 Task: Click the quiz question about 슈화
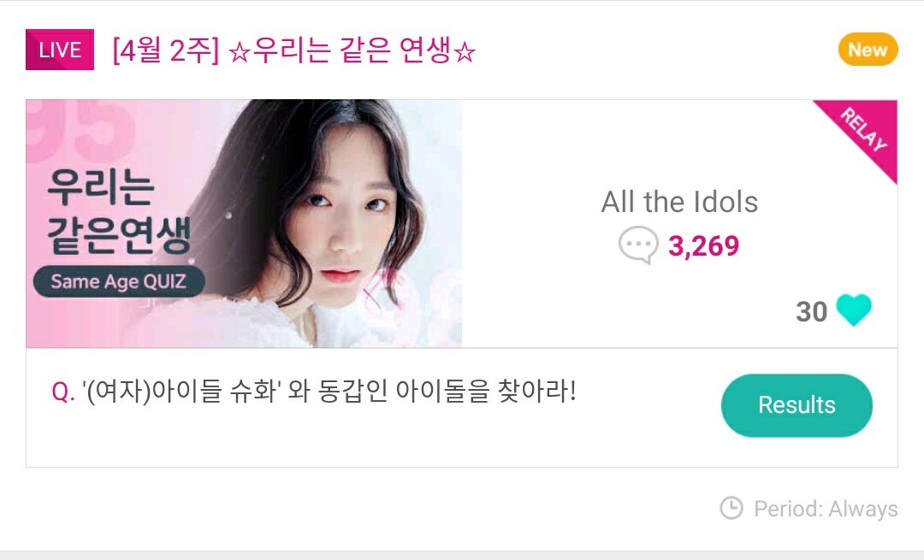pos(331,392)
